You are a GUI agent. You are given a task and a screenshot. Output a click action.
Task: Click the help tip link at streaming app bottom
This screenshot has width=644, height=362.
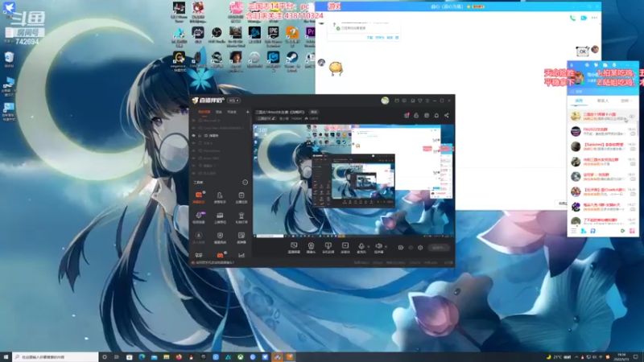coord(214,262)
